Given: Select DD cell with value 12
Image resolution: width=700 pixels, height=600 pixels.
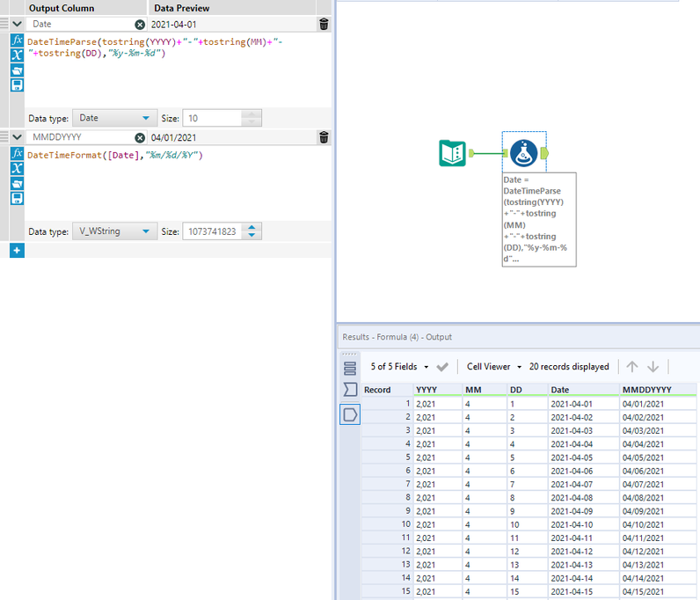Looking at the screenshot, I should (528, 552).
